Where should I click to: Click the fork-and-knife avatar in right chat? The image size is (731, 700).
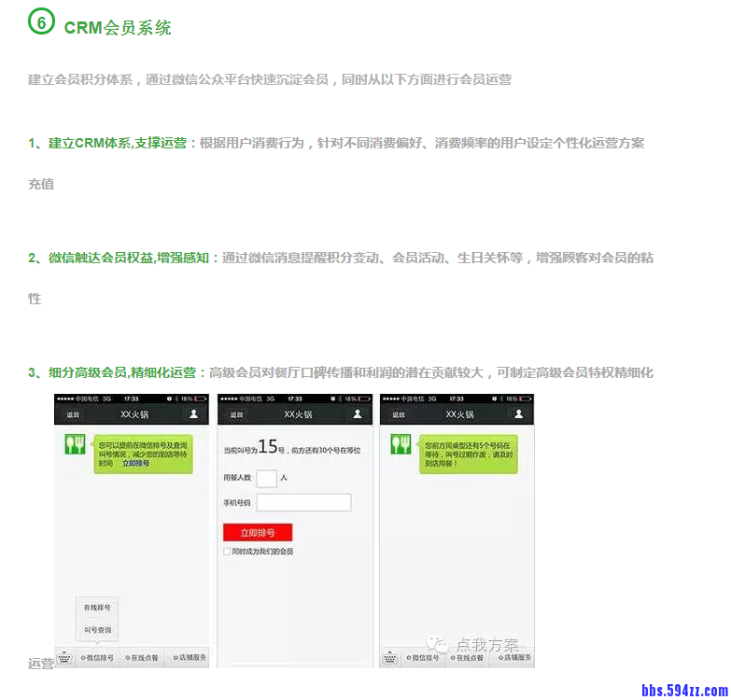(401, 445)
